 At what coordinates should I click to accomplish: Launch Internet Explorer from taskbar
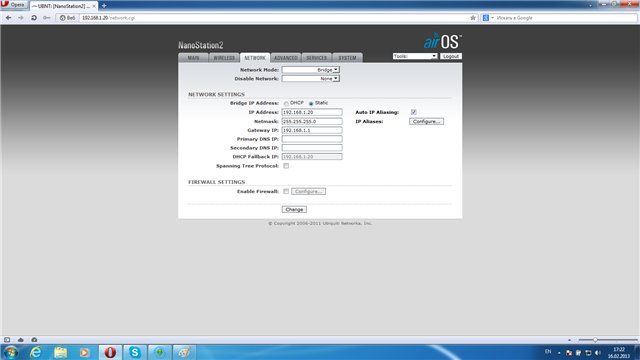pos(36,352)
